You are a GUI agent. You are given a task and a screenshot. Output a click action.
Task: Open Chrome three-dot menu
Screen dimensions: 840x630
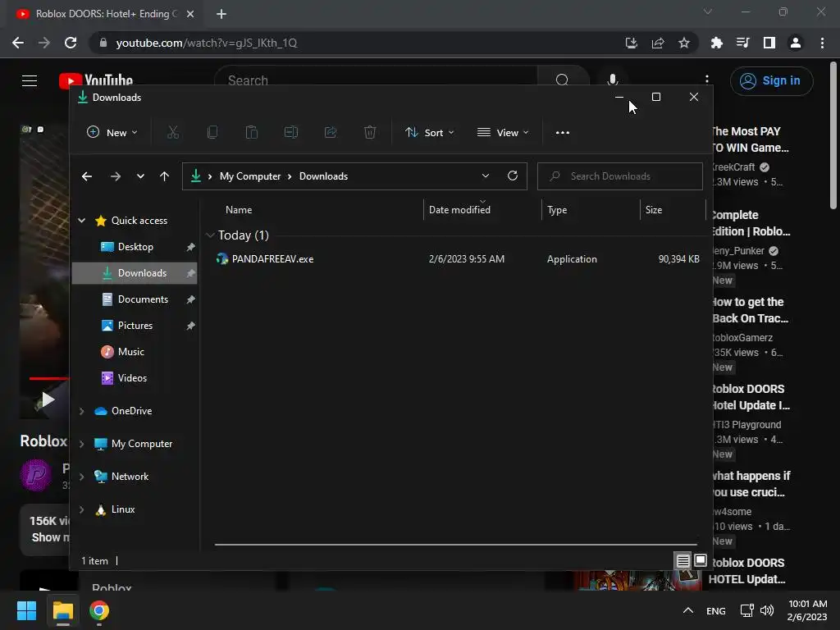pos(822,43)
